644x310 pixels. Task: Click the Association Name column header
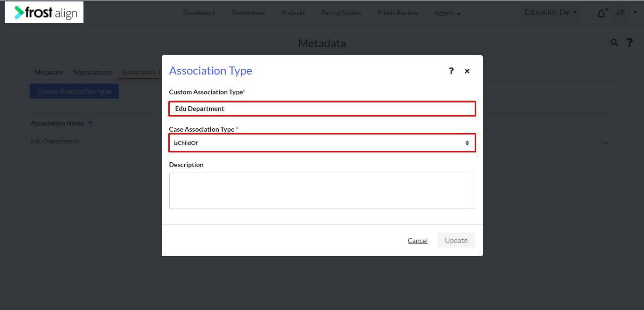[x=57, y=123]
